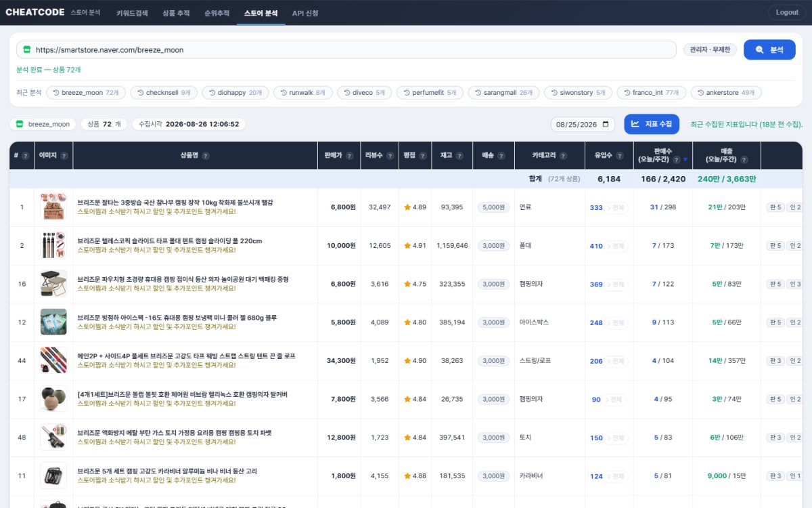Select recent analysis chip runwalk 8개
Screen dimensions: 812x508
[x=302, y=93]
